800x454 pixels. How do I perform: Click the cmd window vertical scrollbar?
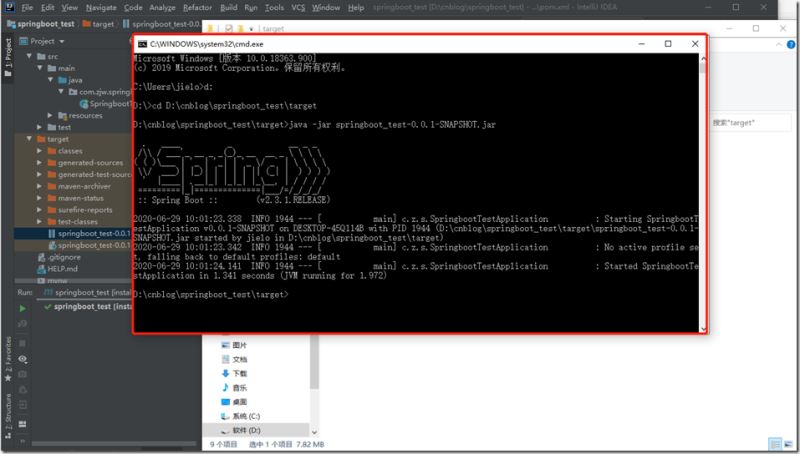point(703,193)
